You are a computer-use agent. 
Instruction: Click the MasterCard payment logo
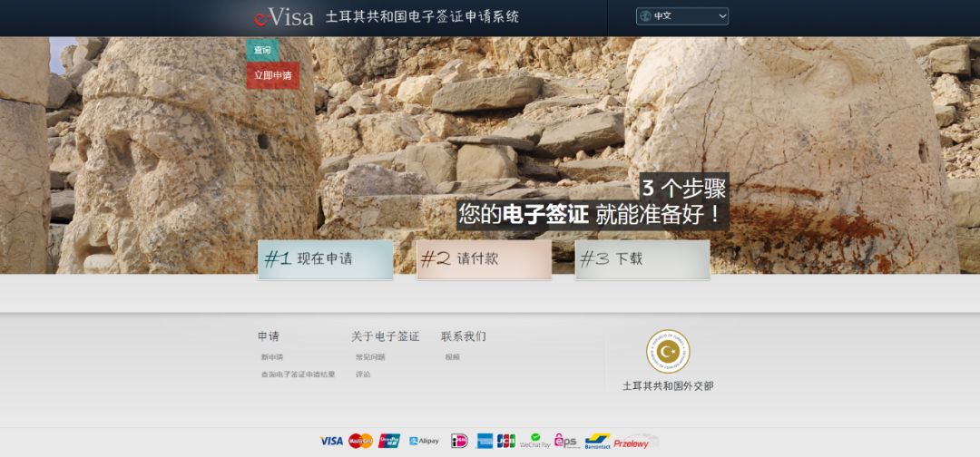point(360,442)
